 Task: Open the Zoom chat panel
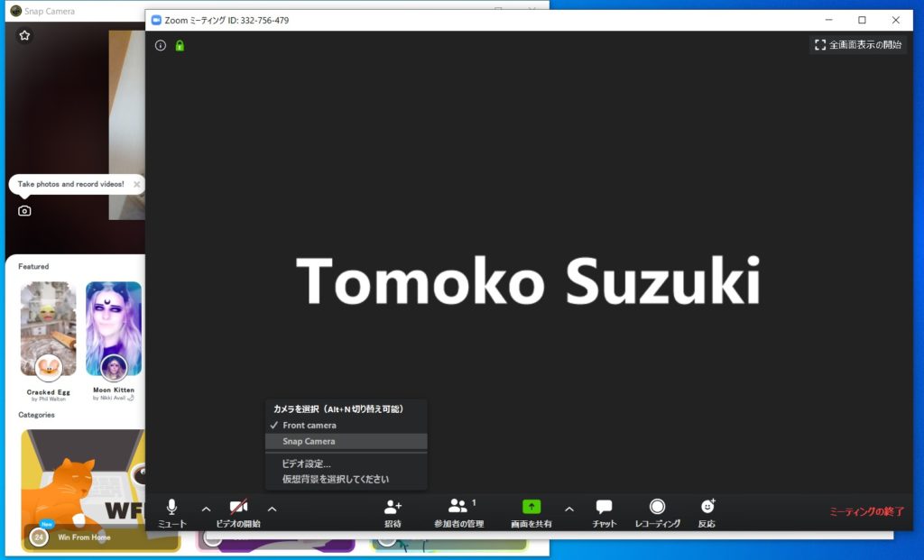point(604,513)
